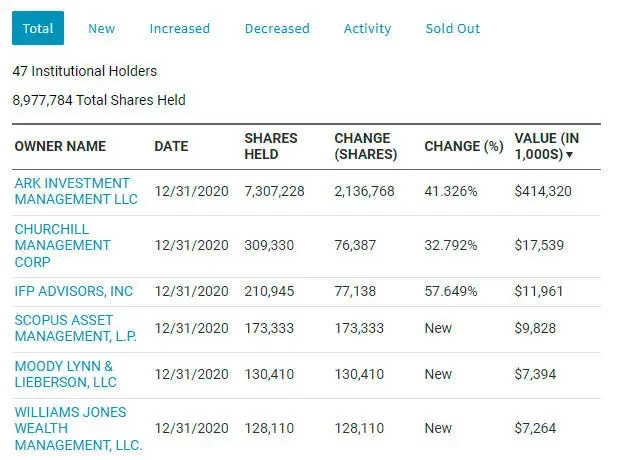Sort by Change (%) header
The width and height of the screenshot is (625, 460).
coord(463,146)
